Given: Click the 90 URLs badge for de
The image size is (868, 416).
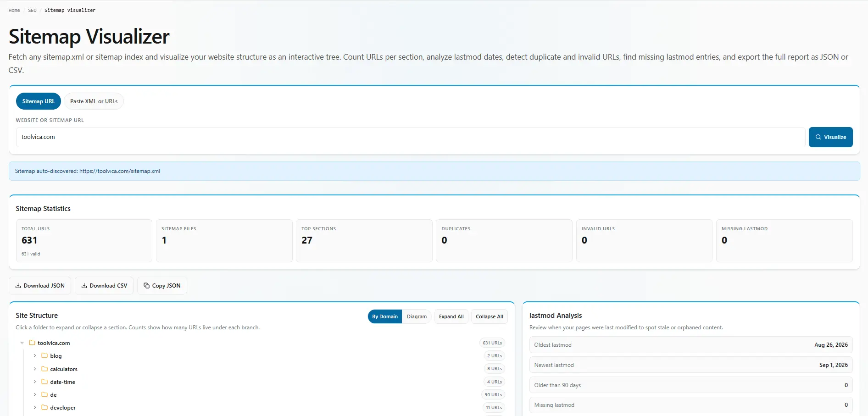Looking at the screenshot, I should pos(493,394).
